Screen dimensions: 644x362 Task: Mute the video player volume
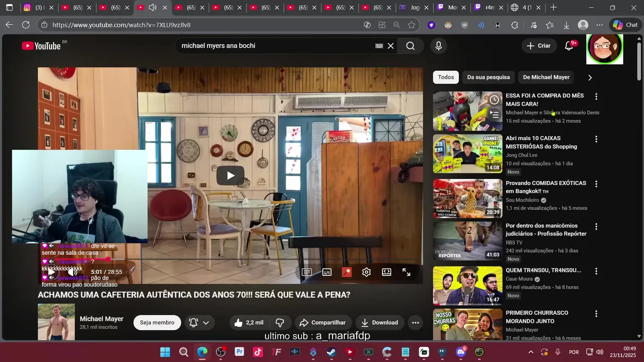73,272
